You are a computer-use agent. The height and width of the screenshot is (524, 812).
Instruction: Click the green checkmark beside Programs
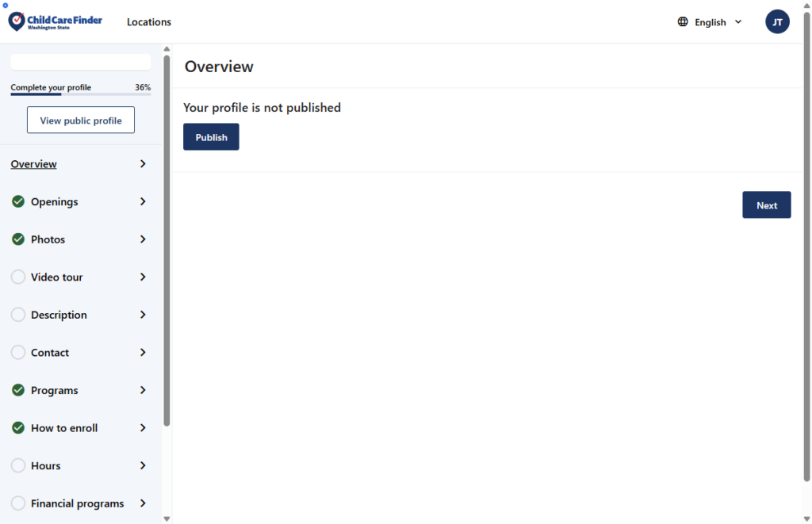tap(18, 390)
